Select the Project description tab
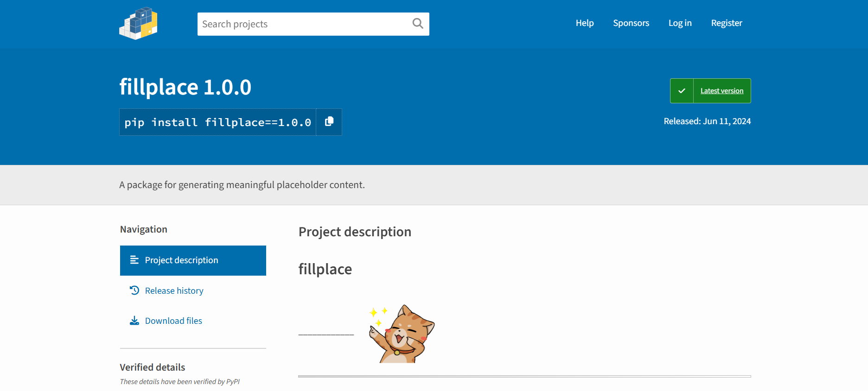Image resolution: width=868 pixels, height=391 pixels. pyautogui.click(x=193, y=260)
